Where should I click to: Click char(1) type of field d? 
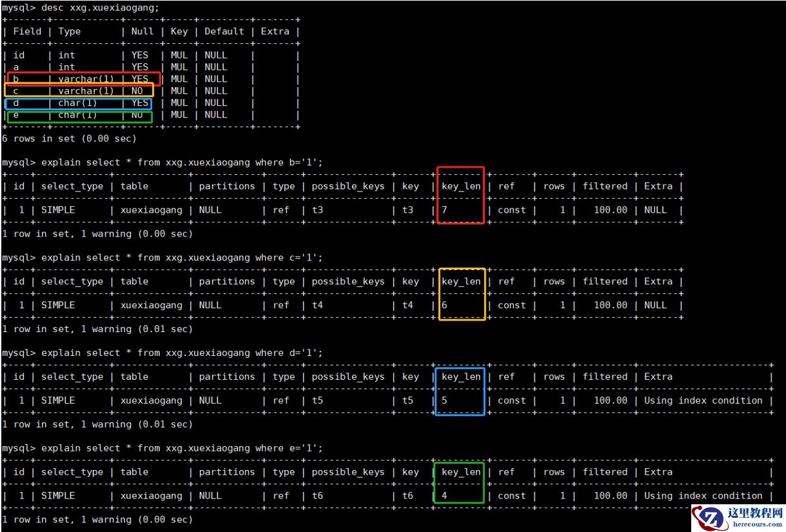coord(78,103)
